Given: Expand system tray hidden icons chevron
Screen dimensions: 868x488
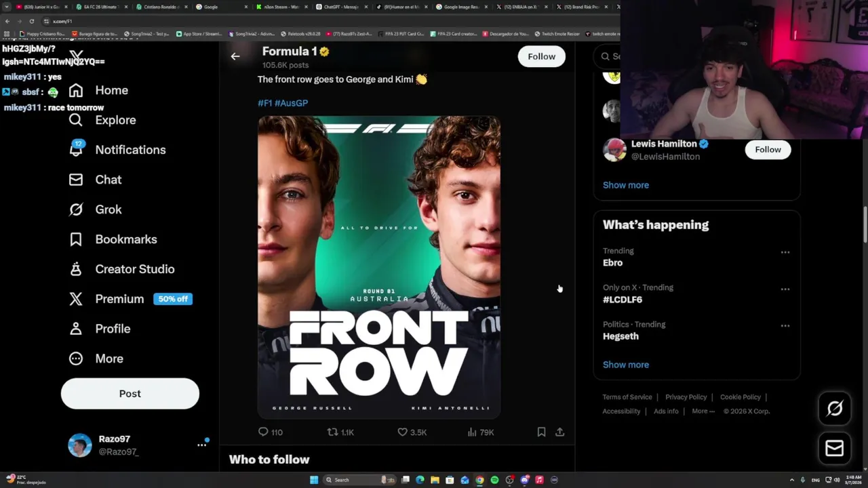Looking at the screenshot, I should 792,480.
